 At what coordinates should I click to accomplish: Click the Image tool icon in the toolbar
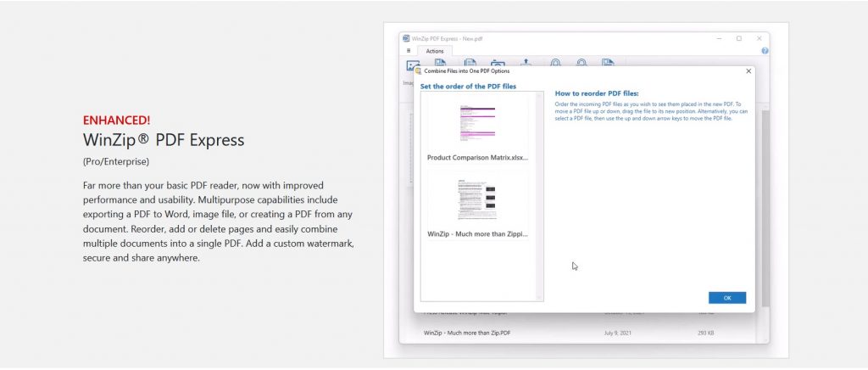pos(413,65)
